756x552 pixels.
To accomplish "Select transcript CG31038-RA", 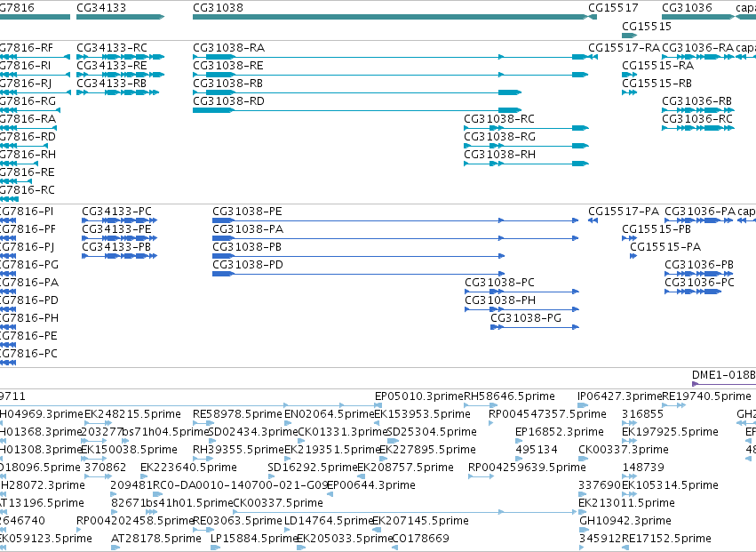I will (391, 57).
